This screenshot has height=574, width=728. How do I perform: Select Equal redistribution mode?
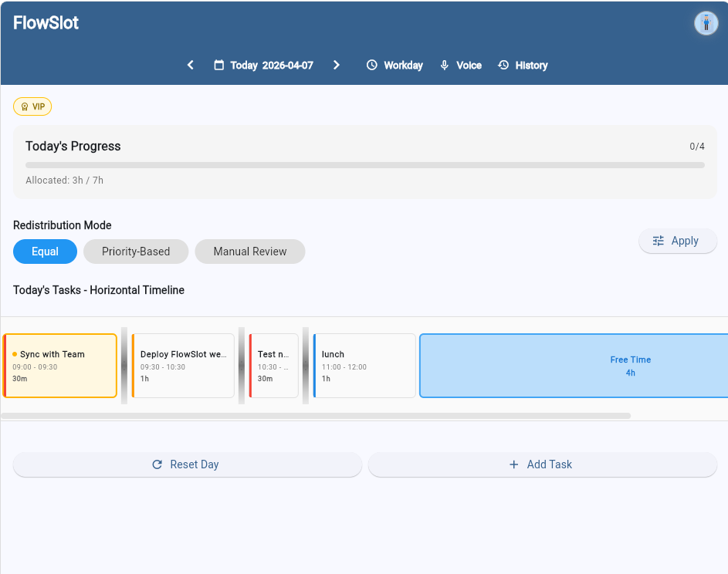[x=45, y=252]
